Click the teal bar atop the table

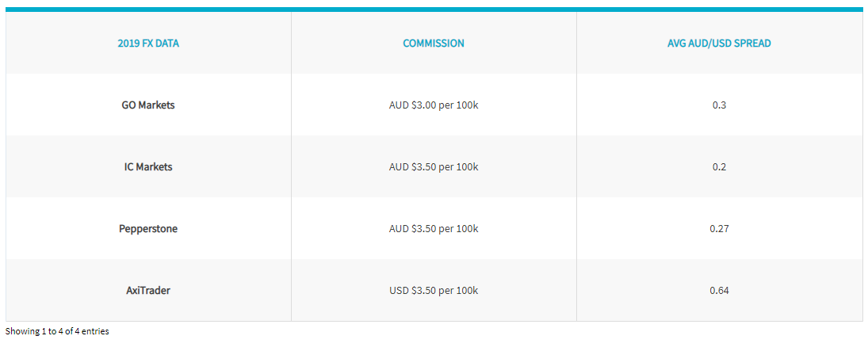(434, 10)
